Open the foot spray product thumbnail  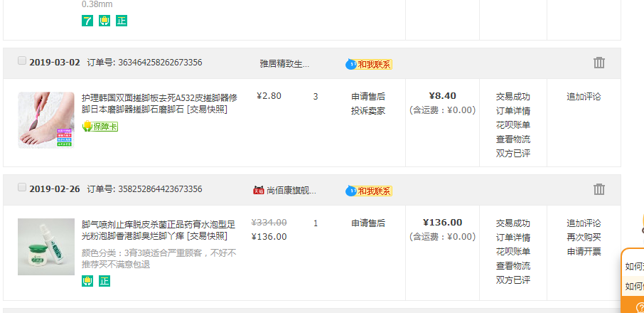(46, 246)
